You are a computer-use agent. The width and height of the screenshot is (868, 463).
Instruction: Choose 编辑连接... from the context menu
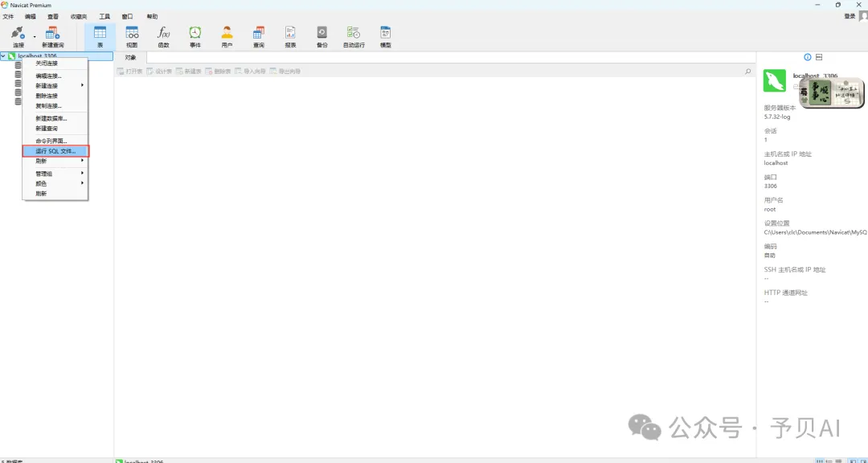tap(55, 76)
